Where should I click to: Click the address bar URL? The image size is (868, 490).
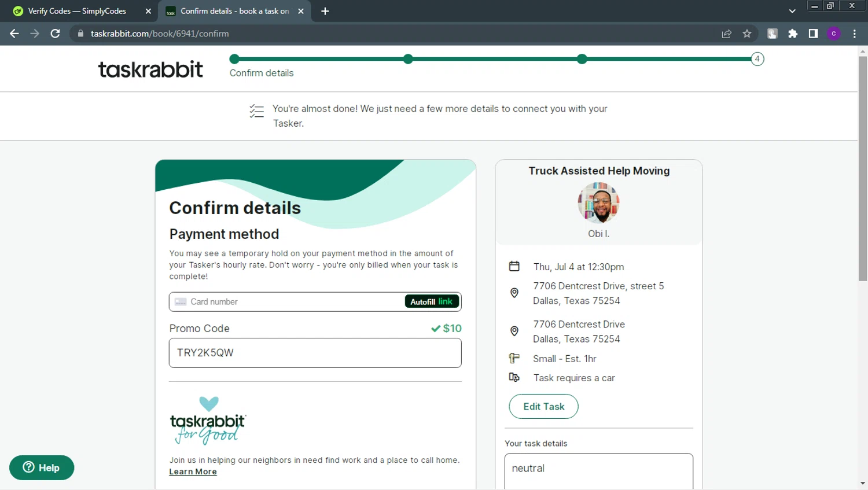(x=160, y=34)
